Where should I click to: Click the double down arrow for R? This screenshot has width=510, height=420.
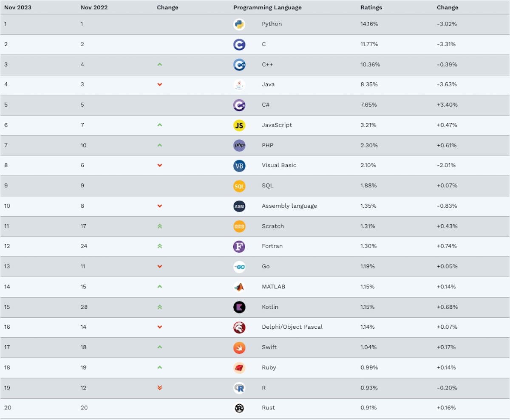[x=160, y=388]
